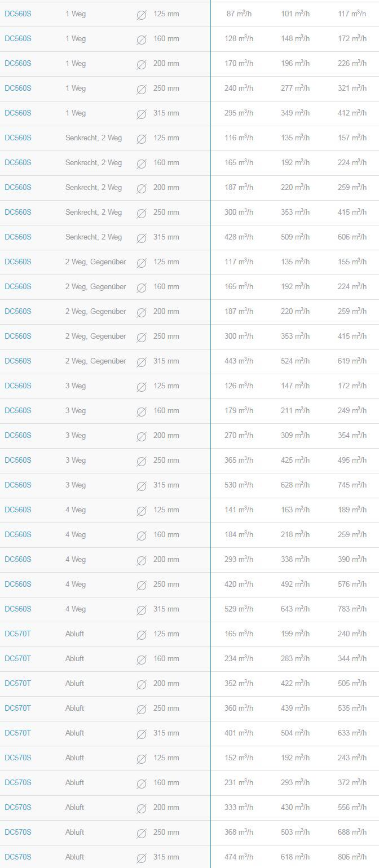Open DC560S link for 3 Weg 315 mm
The image size is (379, 868).
[18, 485]
